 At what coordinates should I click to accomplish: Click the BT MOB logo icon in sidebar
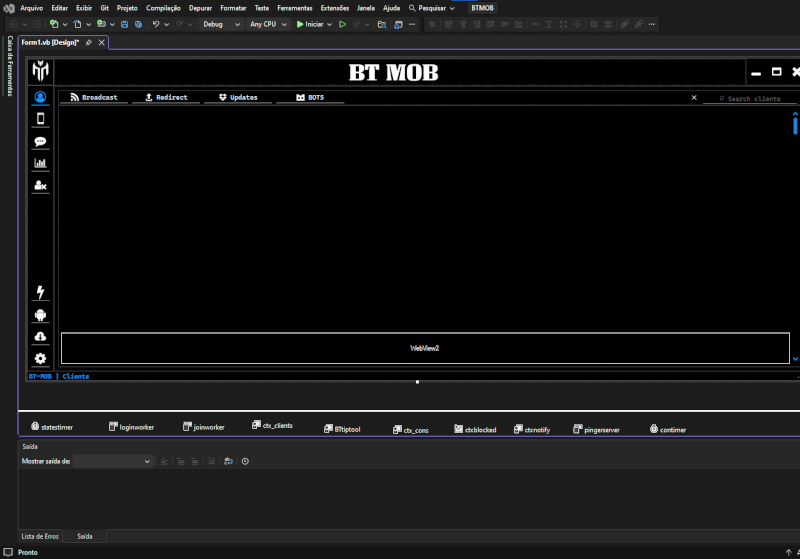click(x=40, y=71)
